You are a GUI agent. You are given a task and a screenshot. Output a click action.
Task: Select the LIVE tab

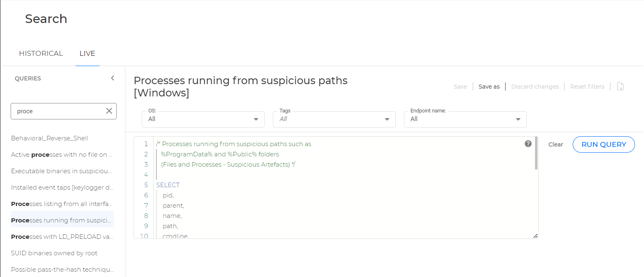coord(87,53)
